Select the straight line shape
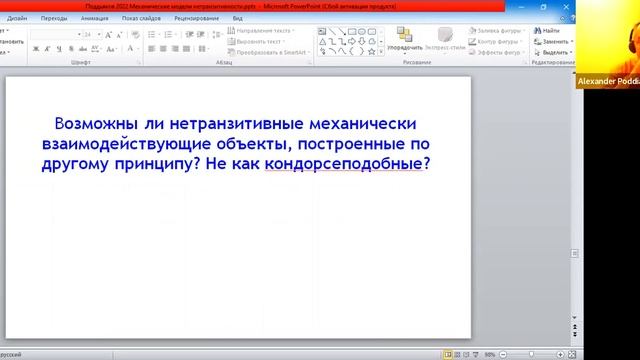640x360 pixels. click(332, 31)
